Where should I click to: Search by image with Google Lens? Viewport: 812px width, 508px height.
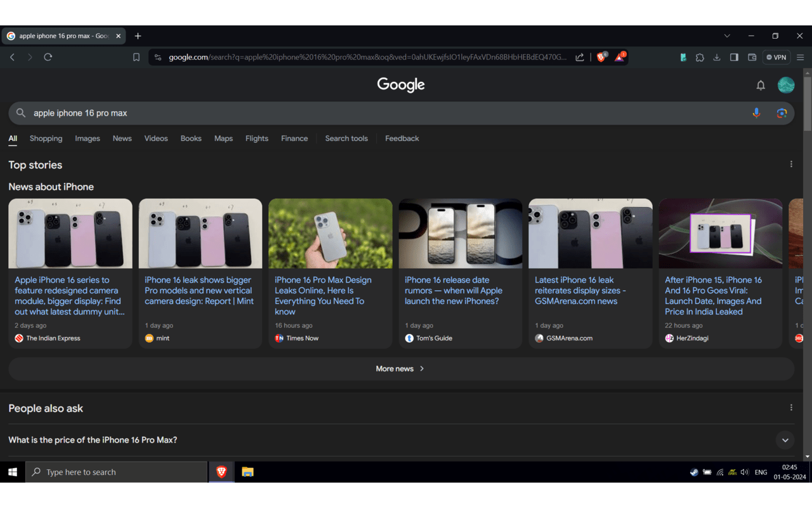pos(782,113)
